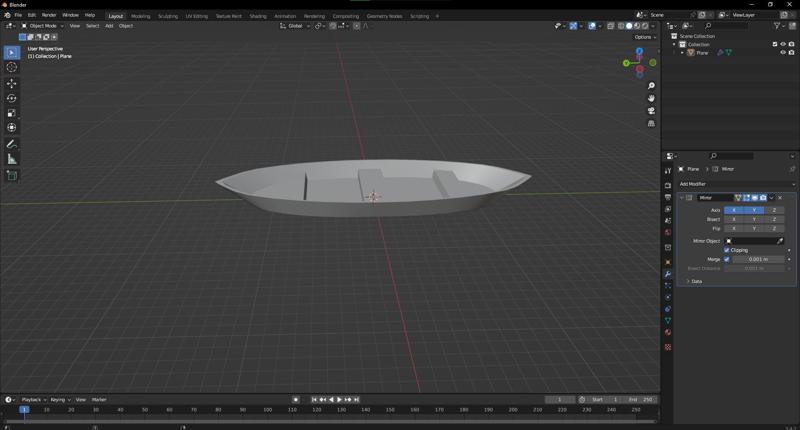The height and width of the screenshot is (430, 800).
Task: Open the shading options dropdown arrow
Action: point(653,26)
